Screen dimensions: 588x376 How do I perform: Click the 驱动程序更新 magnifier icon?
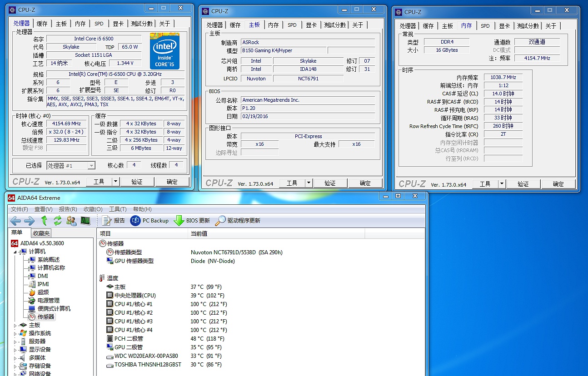[x=220, y=221]
